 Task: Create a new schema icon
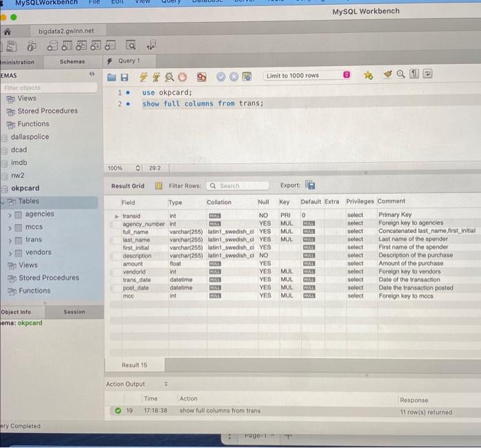[52, 46]
